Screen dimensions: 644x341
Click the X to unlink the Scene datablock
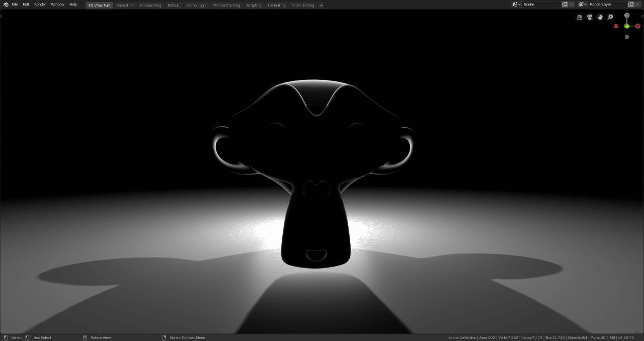pos(572,4)
